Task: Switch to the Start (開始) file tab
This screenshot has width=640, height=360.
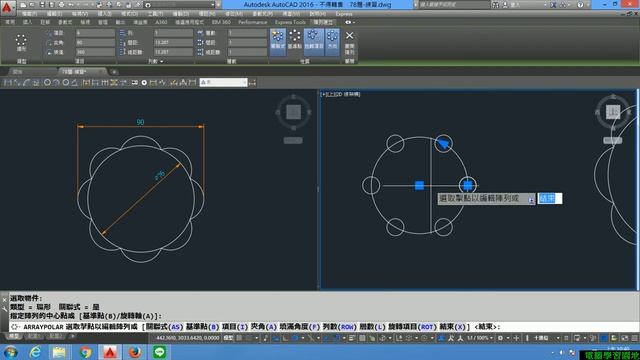Action: click(18, 72)
